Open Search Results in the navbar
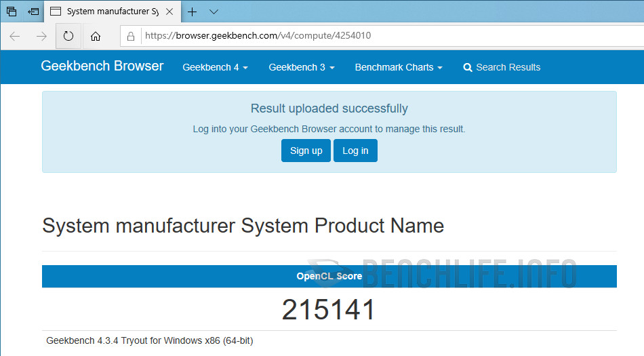644x356 pixels. [x=502, y=67]
